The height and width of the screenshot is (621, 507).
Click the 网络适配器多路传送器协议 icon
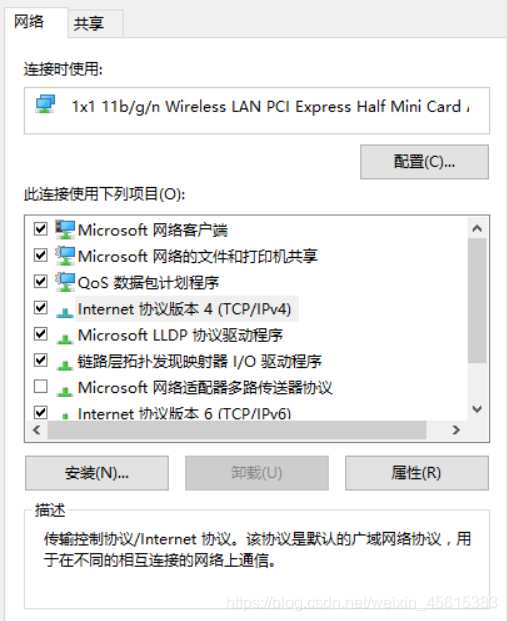65,391
